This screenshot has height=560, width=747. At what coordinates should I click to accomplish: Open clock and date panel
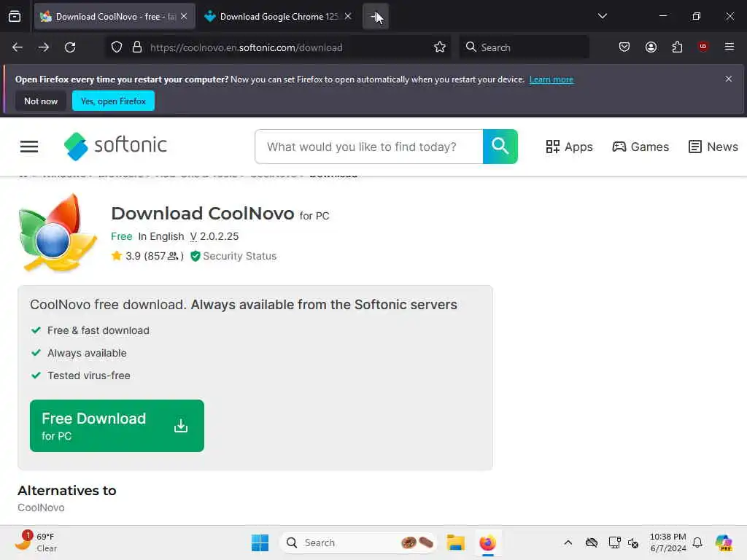(668, 542)
